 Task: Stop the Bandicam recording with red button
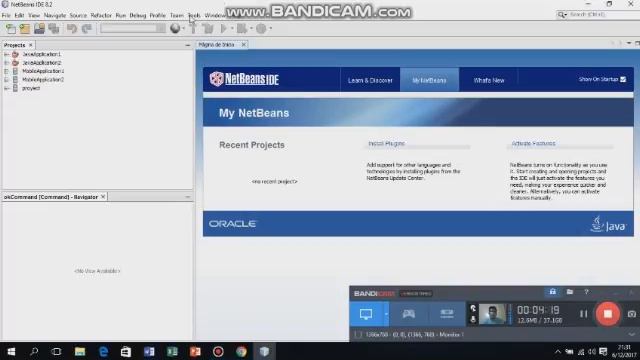[608, 314]
